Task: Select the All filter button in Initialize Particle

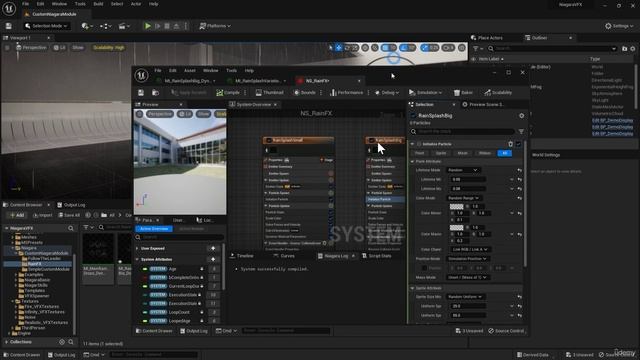Action: 504,153
